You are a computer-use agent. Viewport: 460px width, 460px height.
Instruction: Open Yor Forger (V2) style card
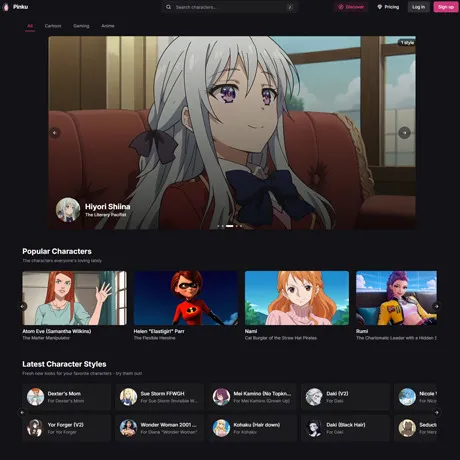point(66,428)
